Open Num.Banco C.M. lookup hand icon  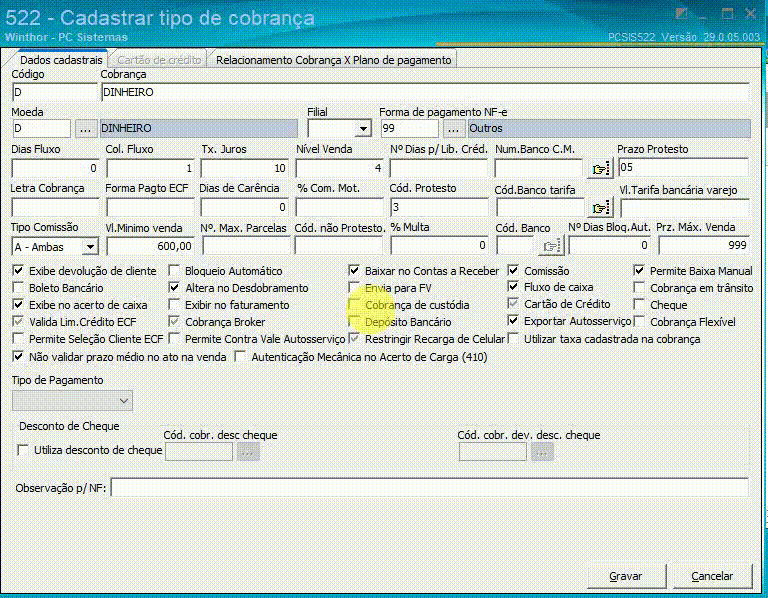(x=600, y=168)
